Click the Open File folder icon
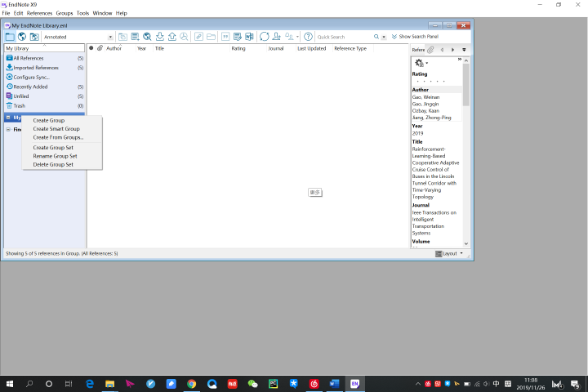The width and height of the screenshot is (588, 392). pos(212,37)
